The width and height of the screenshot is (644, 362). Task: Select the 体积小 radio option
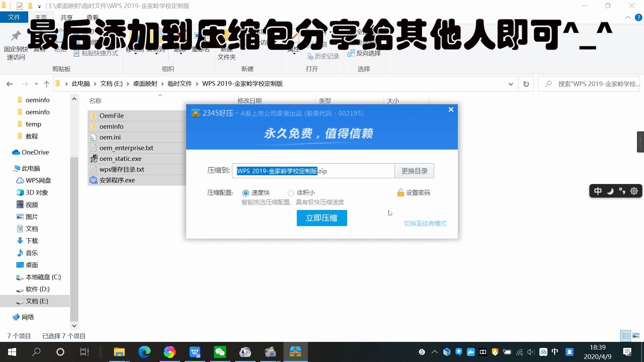pos(291,193)
